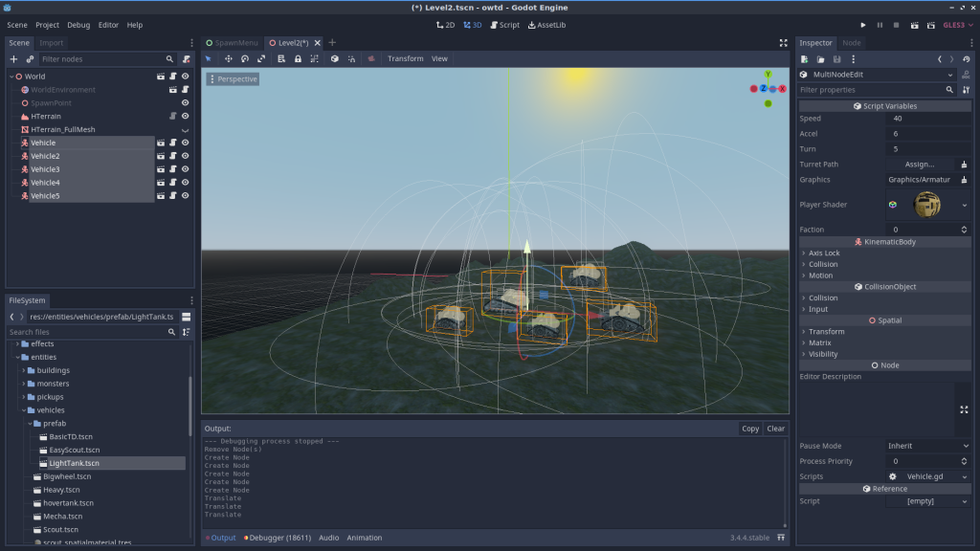Viewport: 980px width, 551px height.
Task: Open the Scene menu
Action: click(17, 25)
